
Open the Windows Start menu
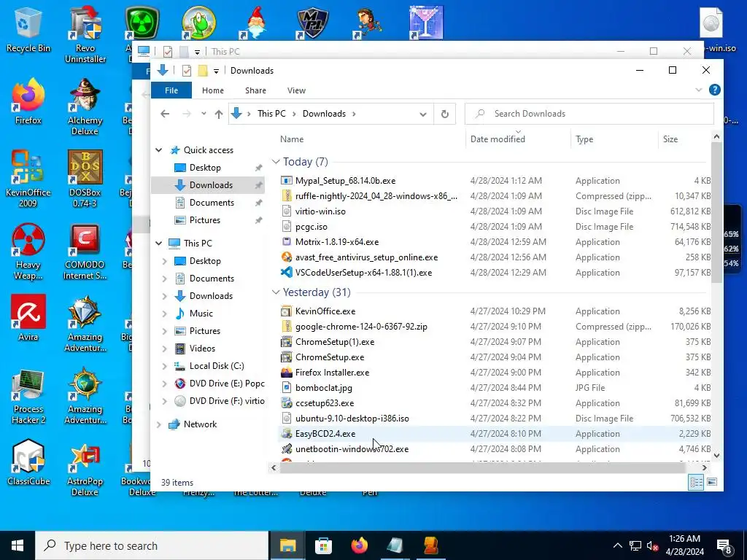pyautogui.click(x=18, y=545)
